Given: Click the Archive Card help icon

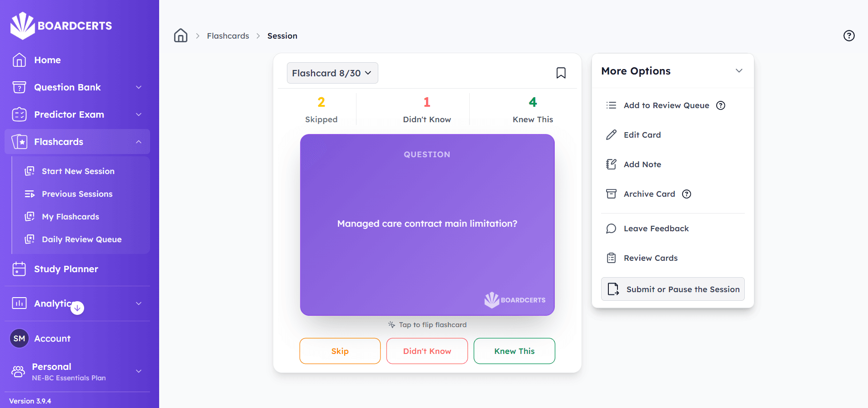Looking at the screenshot, I should 687,194.
